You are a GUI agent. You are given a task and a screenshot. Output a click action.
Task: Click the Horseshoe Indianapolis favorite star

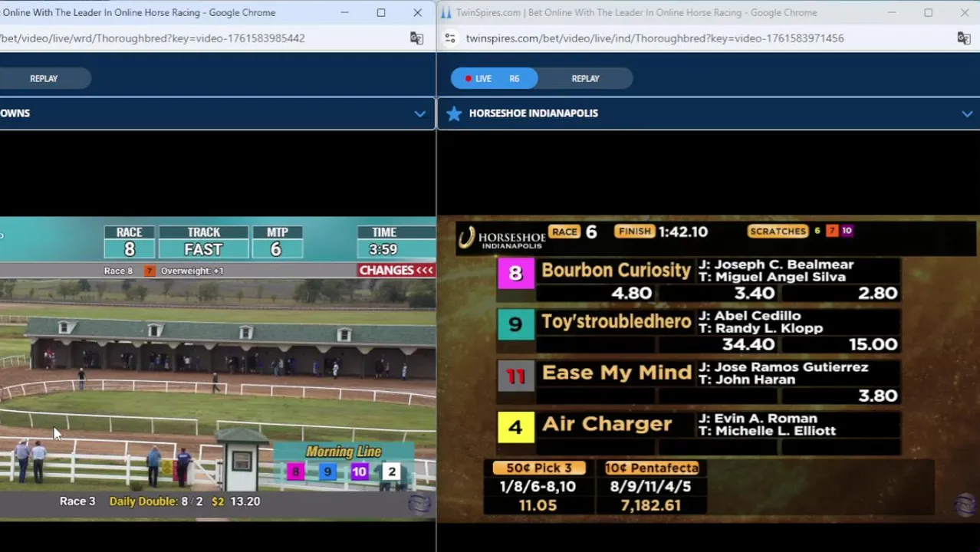454,113
